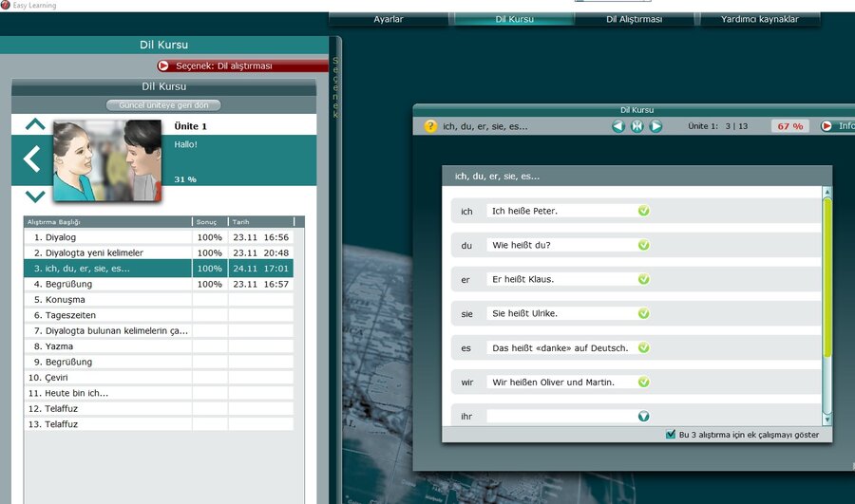Toggle 'Bu 3 alıştırma için ek çalışmayı göster' checkbox
Image resolution: width=855 pixels, height=504 pixels.
(x=671, y=435)
